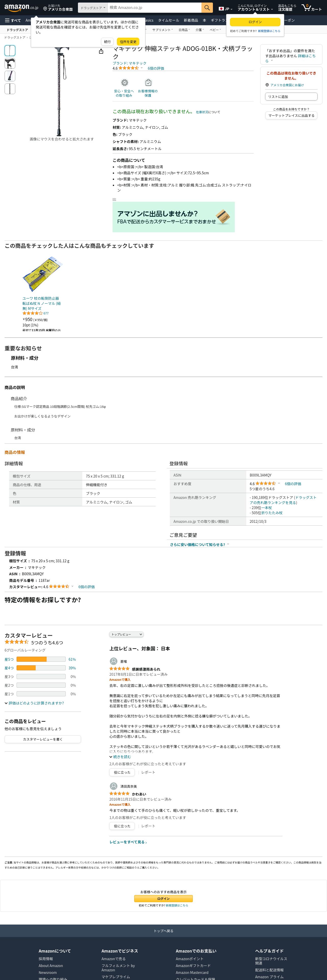Click the お客様情報の保護 icon
This screenshot has height=980, width=327.
[148, 82]
